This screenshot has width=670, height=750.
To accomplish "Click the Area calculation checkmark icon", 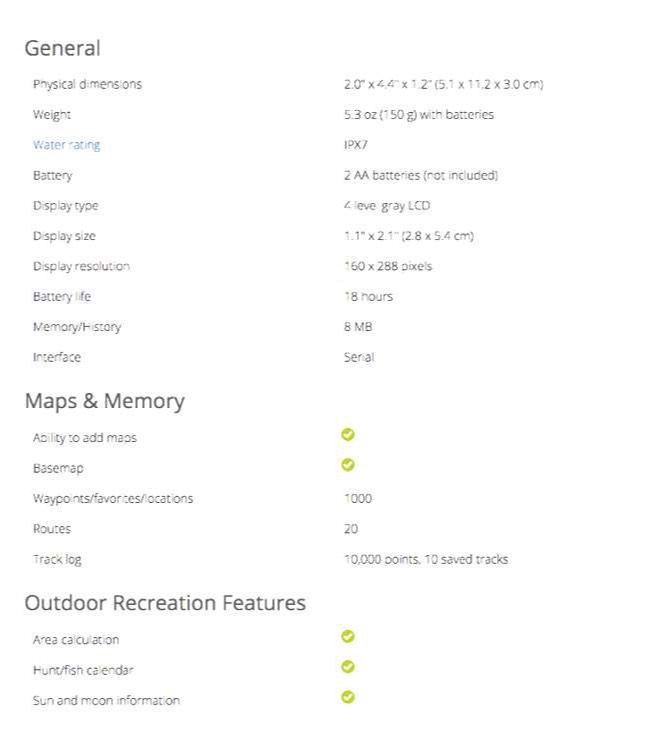I will (x=348, y=636).
